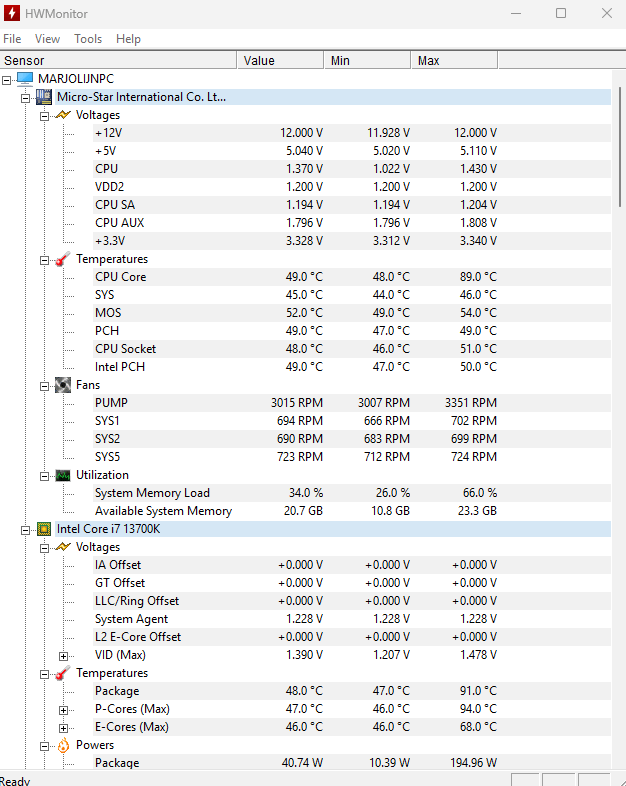Click the motherboard Voltages lightning icon
This screenshot has width=626, height=786.
[x=63, y=115]
